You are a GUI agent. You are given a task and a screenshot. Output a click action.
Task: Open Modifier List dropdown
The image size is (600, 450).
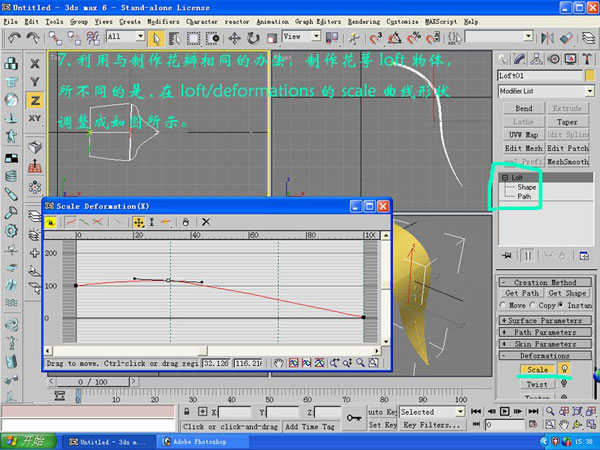point(590,91)
